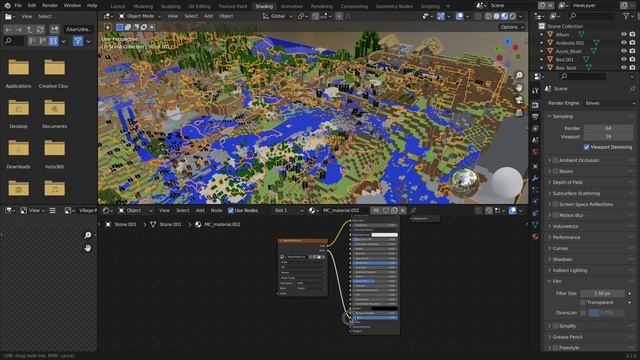The width and height of the screenshot is (640, 360).
Task: Toggle the file browser filter button
Action: (78, 41)
